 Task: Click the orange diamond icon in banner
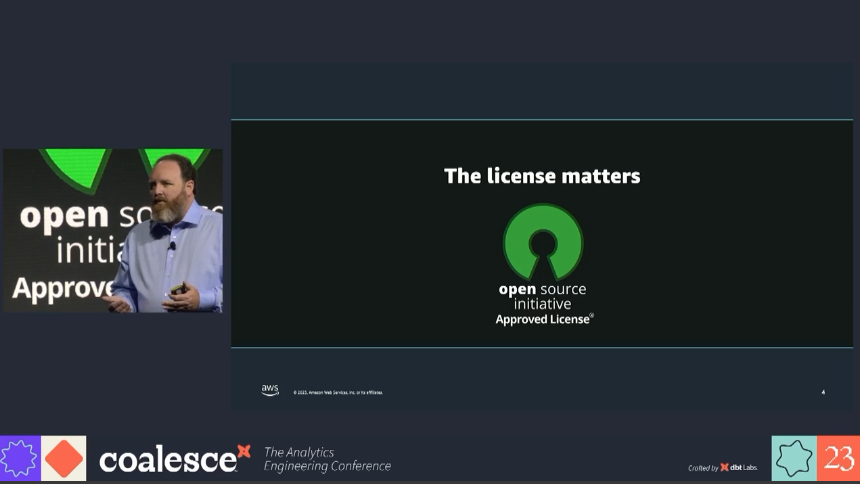click(x=64, y=458)
